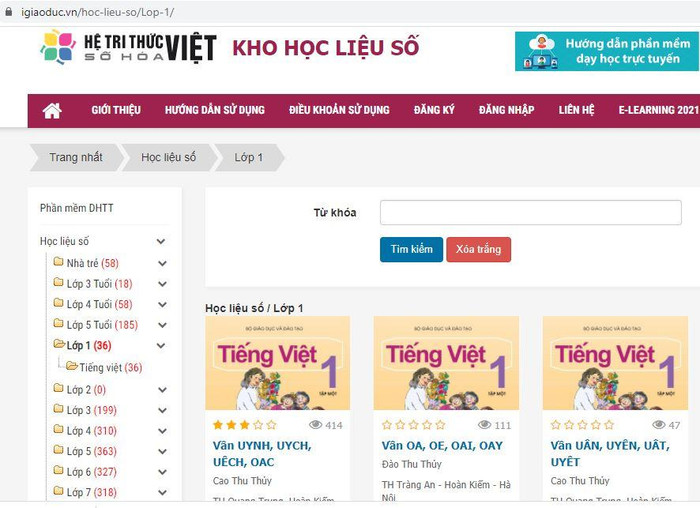Rate Vần OA, OE lesson first star
The image size is (700, 508).
pyautogui.click(x=387, y=425)
